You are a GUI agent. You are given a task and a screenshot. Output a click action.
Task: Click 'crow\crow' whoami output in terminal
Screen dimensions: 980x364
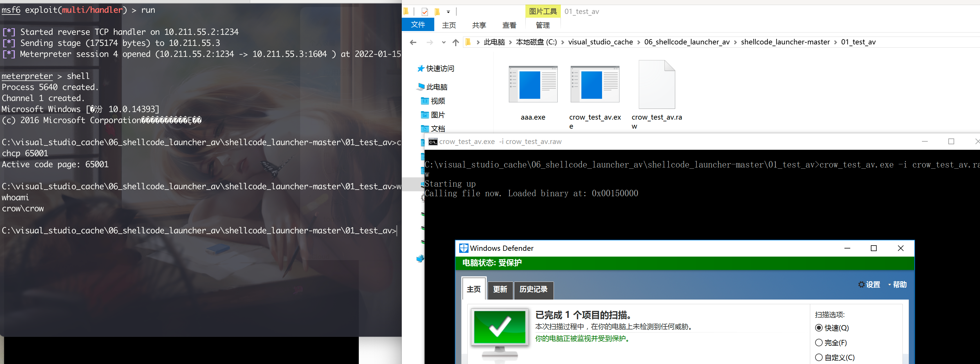(23, 209)
